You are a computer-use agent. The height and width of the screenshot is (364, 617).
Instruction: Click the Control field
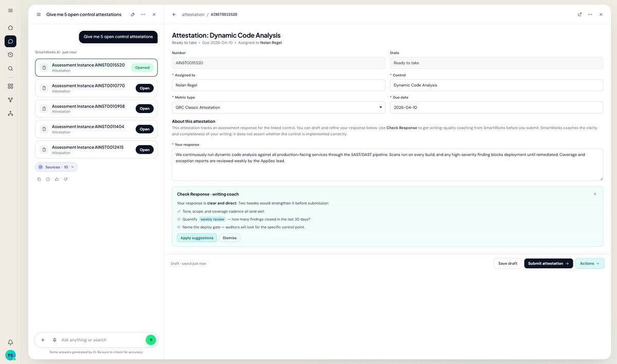496,85
